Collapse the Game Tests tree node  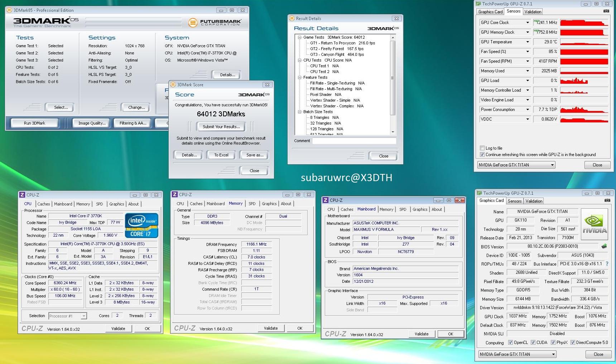pos(300,37)
